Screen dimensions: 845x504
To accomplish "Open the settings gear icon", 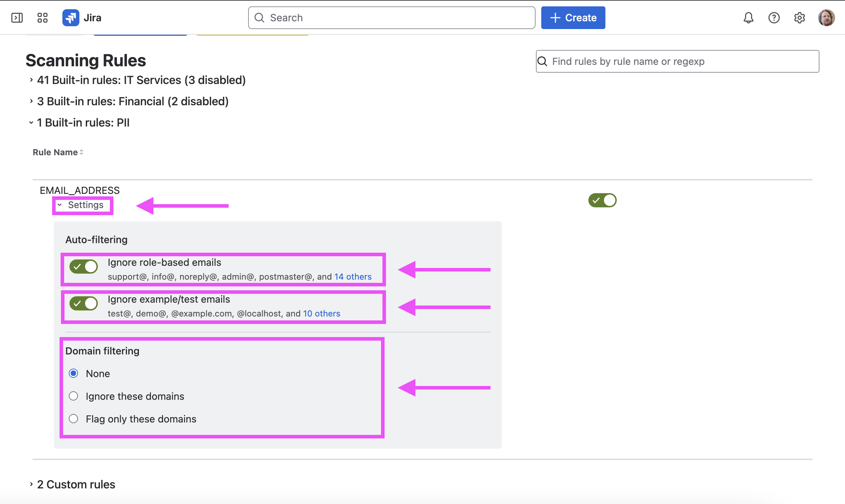I will coord(799,18).
